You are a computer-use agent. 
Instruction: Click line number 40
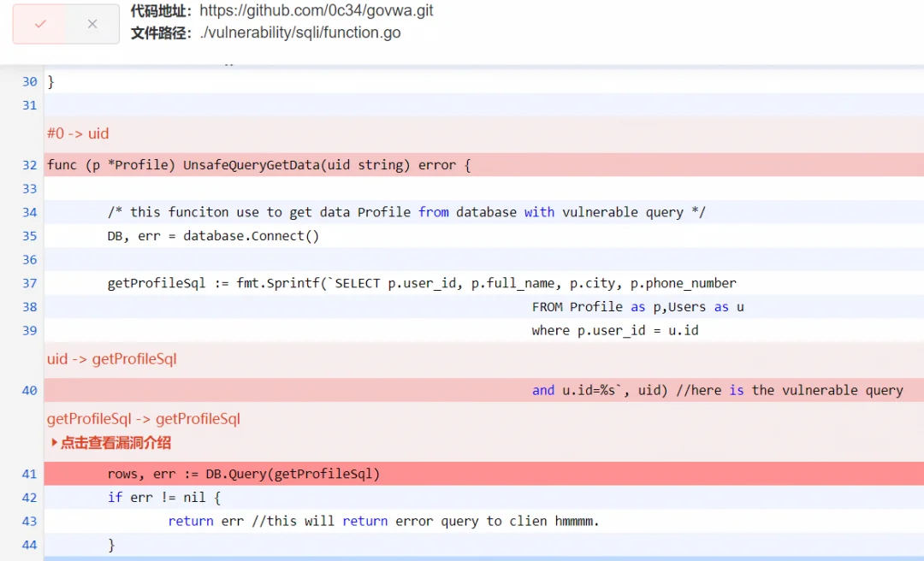click(x=29, y=390)
